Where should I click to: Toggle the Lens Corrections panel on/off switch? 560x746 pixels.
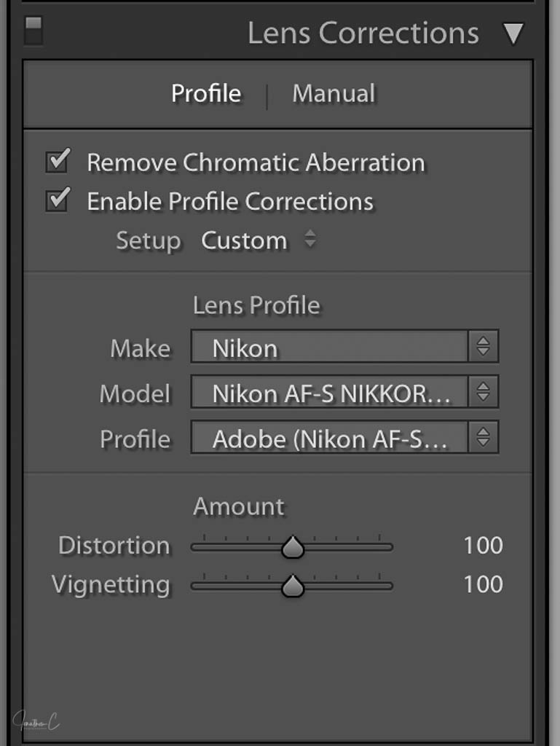[33, 31]
